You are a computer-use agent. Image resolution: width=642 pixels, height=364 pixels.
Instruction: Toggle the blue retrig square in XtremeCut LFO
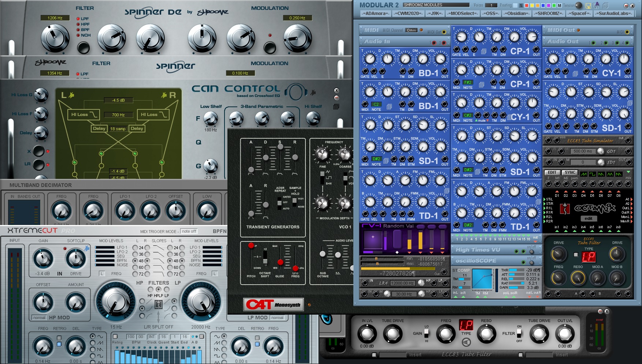click(59, 344)
